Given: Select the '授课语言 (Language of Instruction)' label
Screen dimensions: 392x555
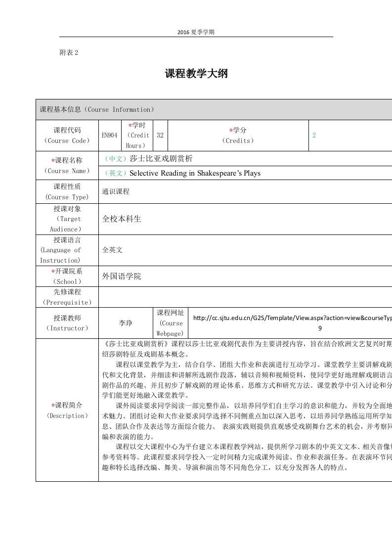Looking at the screenshot, I should tap(67, 250).
